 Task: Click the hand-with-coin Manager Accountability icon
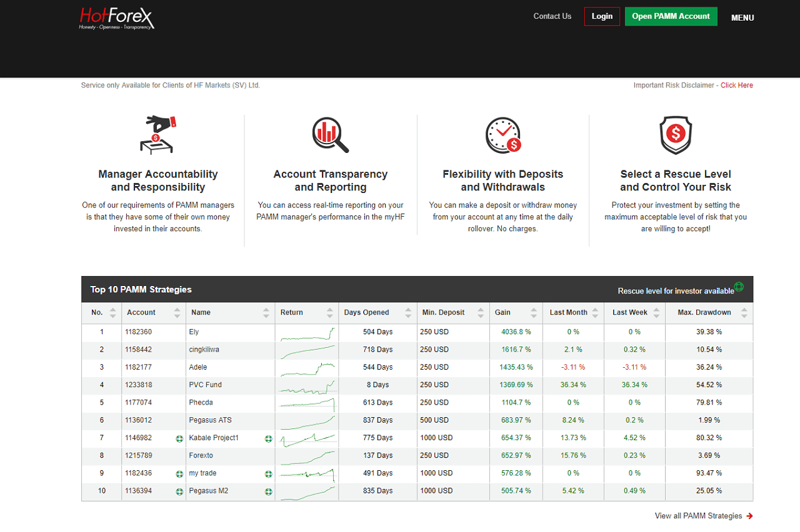157,134
